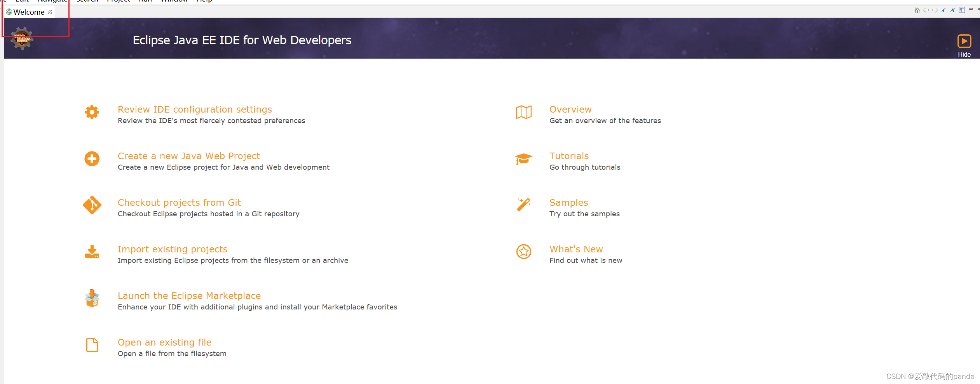
Task: Click the Tutorials graduation cap icon
Action: pyautogui.click(x=524, y=159)
